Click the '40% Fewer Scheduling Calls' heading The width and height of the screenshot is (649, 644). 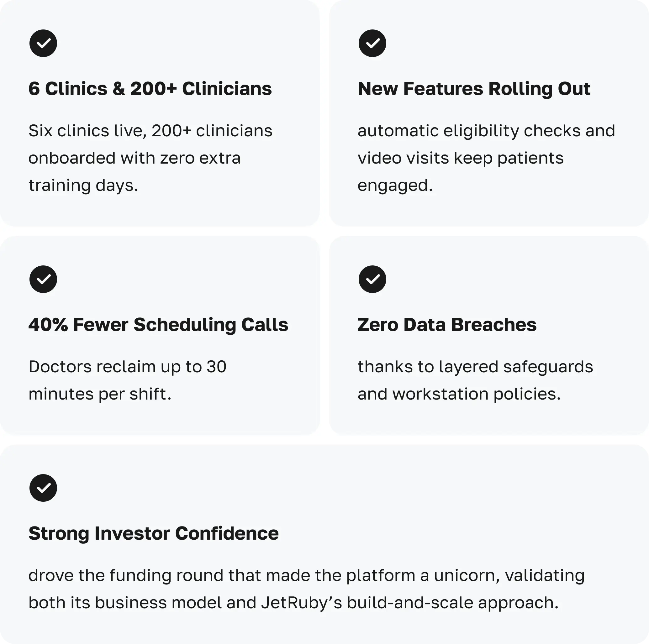click(x=158, y=325)
